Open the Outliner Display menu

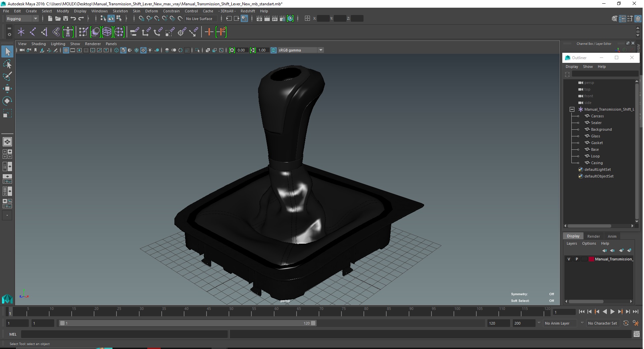(x=572, y=67)
